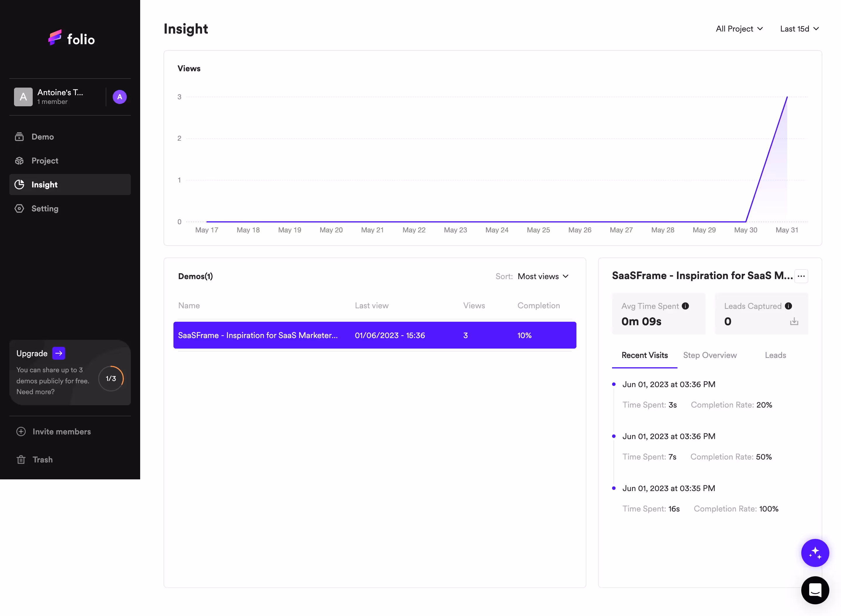Click the folio logo
Screen dimensions: 841x616
pyautogui.click(x=71, y=38)
